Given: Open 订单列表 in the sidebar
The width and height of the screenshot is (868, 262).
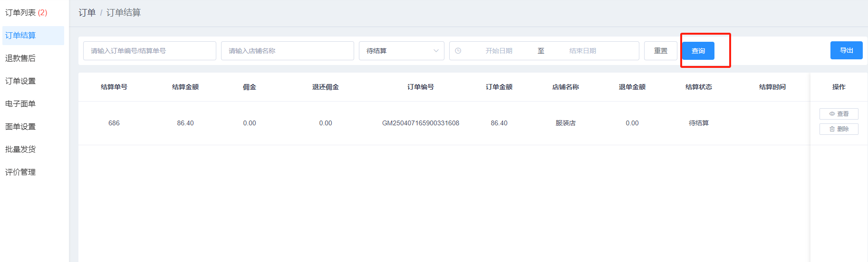Looking at the screenshot, I should tap(26, 13).
